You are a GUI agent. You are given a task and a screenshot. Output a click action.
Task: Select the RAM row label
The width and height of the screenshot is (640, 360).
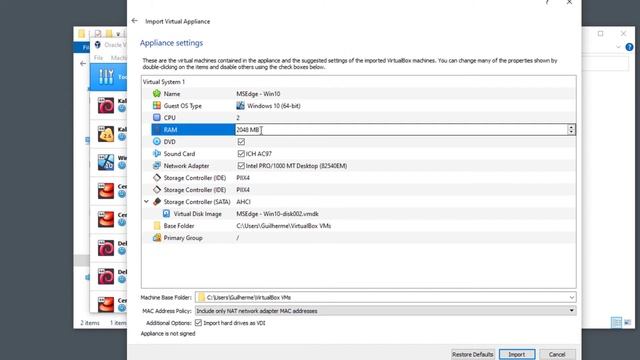[x=171, y=130]
